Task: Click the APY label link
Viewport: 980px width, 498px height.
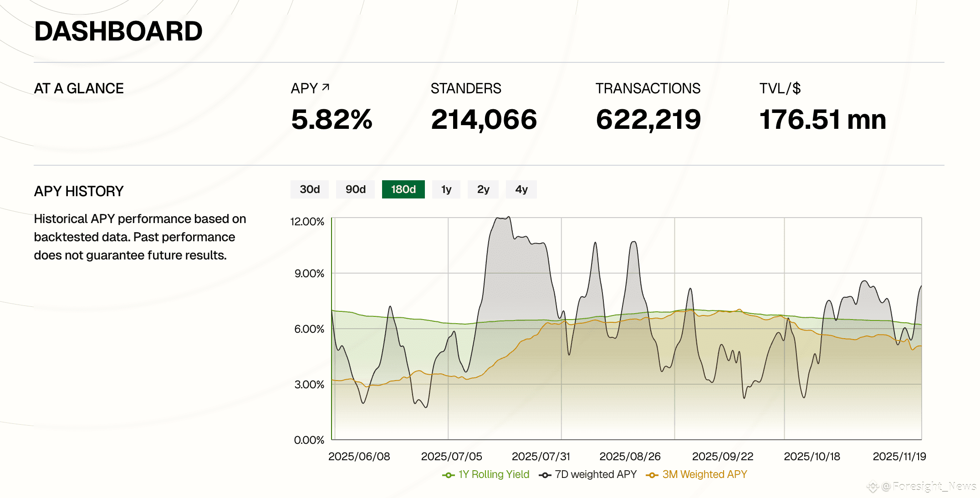Action: click(x=304, y=88)
